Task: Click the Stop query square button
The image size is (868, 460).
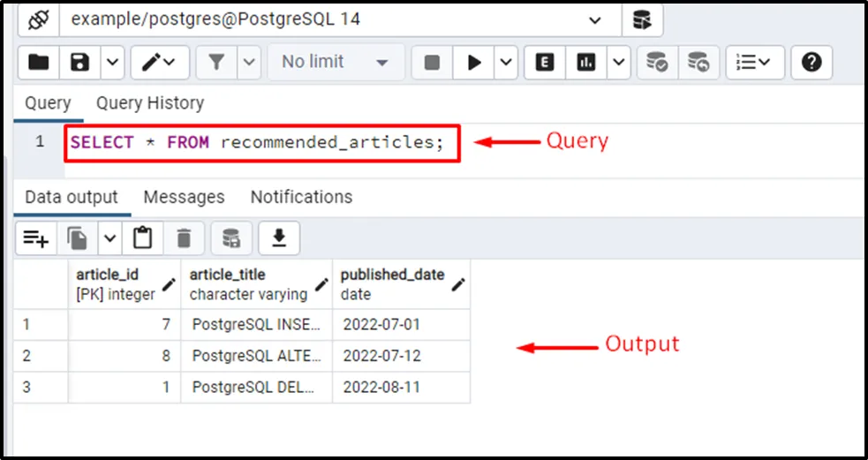Action: [x=432, y=62]
